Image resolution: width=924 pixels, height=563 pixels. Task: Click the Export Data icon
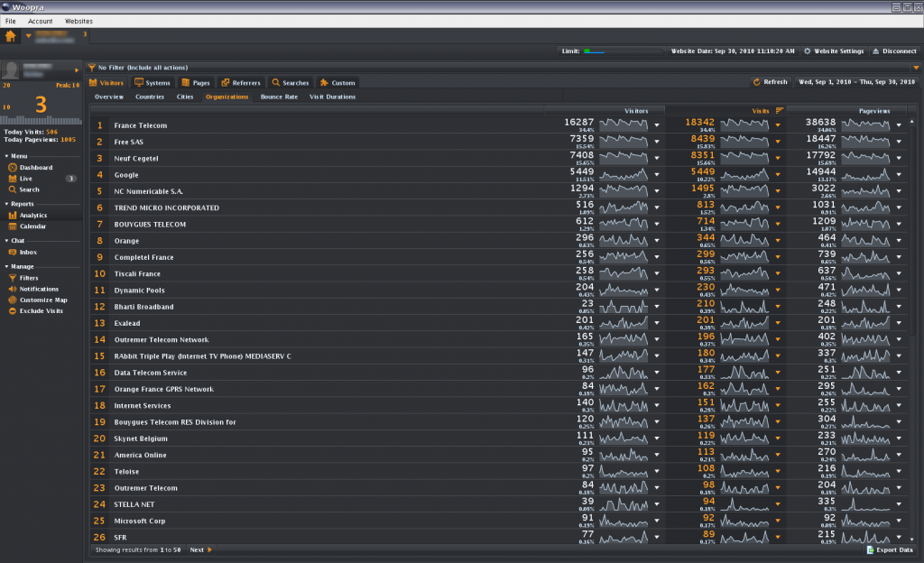pyautogui.click(x=871, y=550)
